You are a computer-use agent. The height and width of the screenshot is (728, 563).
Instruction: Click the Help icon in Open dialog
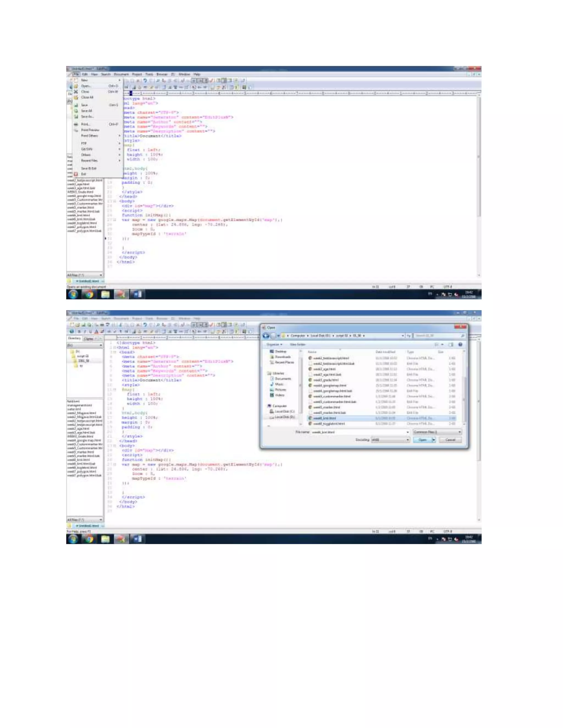pyautogui.click(x=460, y=344)
